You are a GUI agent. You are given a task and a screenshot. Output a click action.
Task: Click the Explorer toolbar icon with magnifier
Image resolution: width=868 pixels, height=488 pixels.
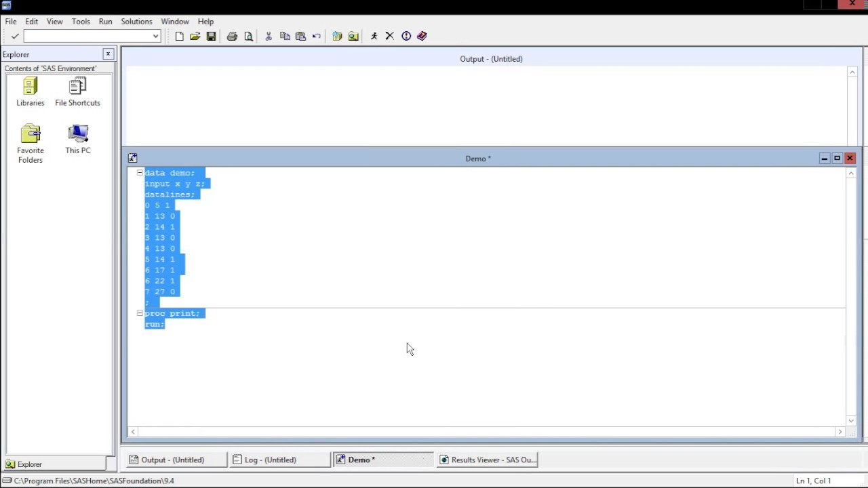[353, 36]
